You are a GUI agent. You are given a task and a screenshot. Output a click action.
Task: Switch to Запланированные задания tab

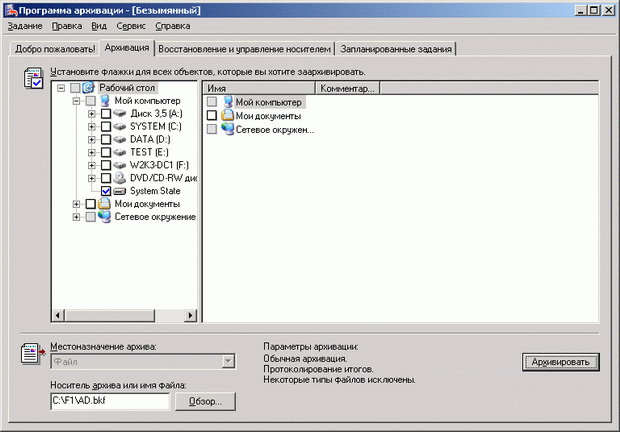tap(397, 48)
